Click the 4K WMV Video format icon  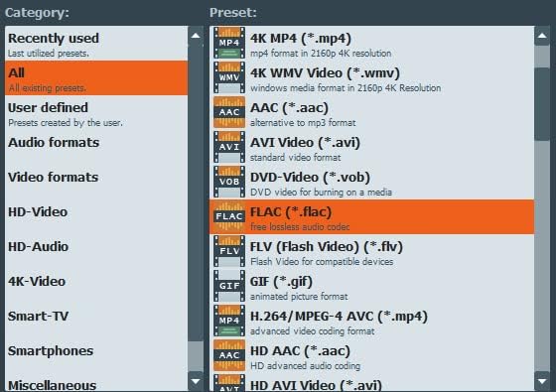coord(229,77)
